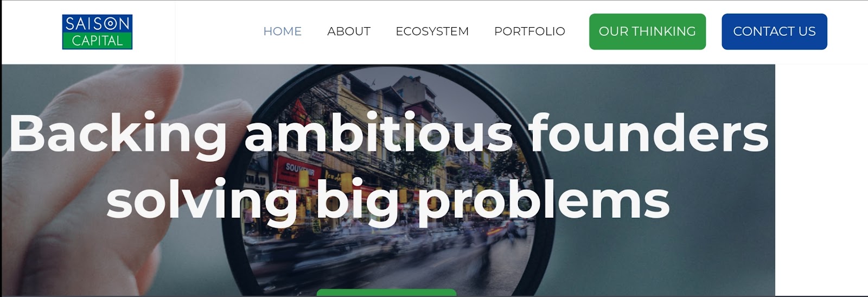Open the ABOUT page
868x297 pixels.
click(349, 31)
